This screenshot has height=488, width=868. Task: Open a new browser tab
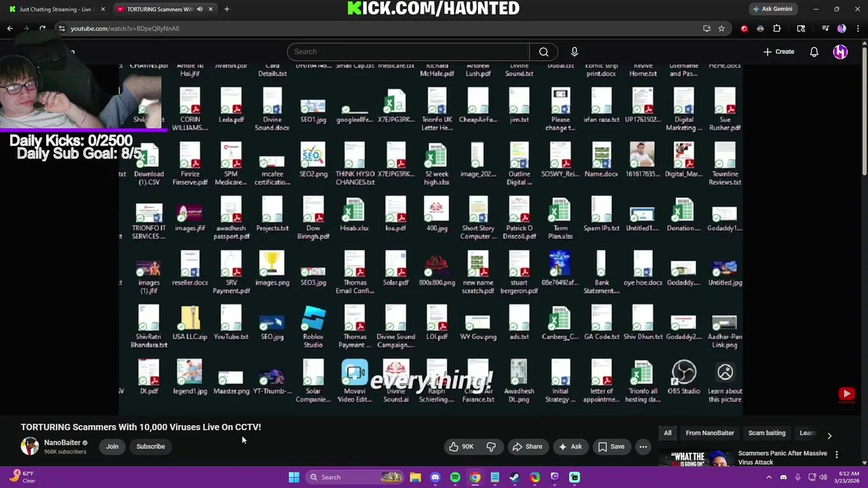[226, 9]
